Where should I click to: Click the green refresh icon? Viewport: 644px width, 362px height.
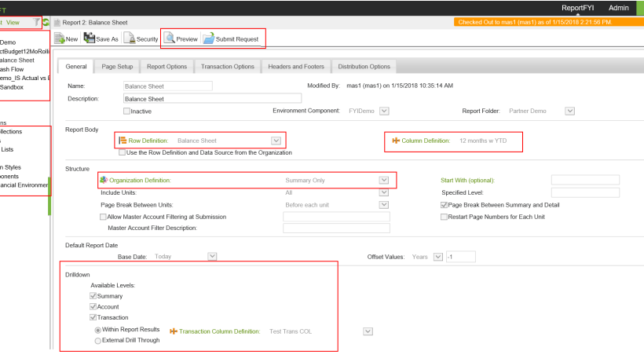coord(46,22)
